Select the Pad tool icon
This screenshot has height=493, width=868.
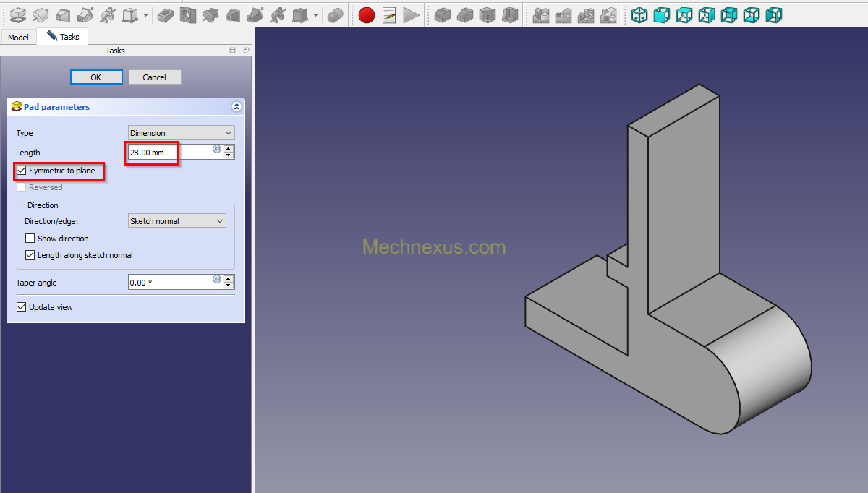click(19, 14)
